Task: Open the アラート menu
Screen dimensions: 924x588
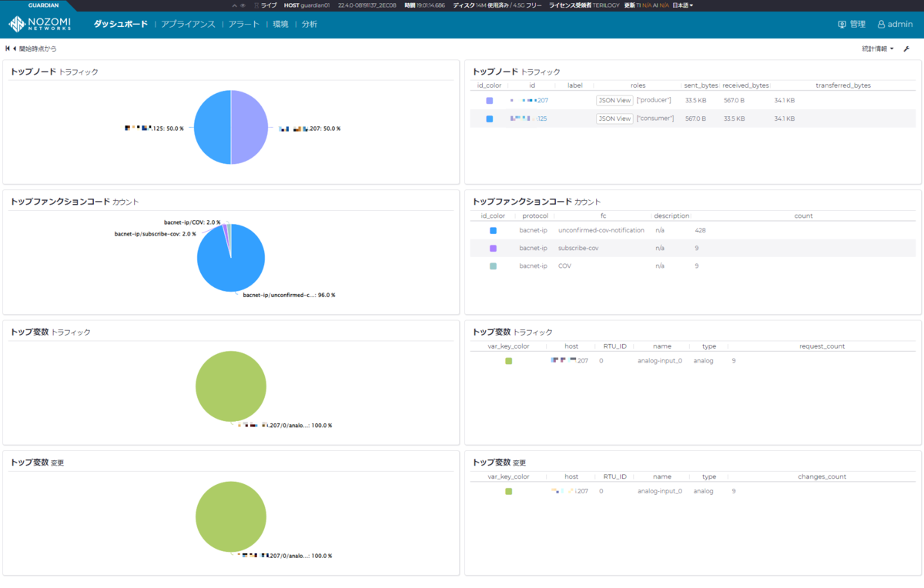Action: [x=244, y=24]
